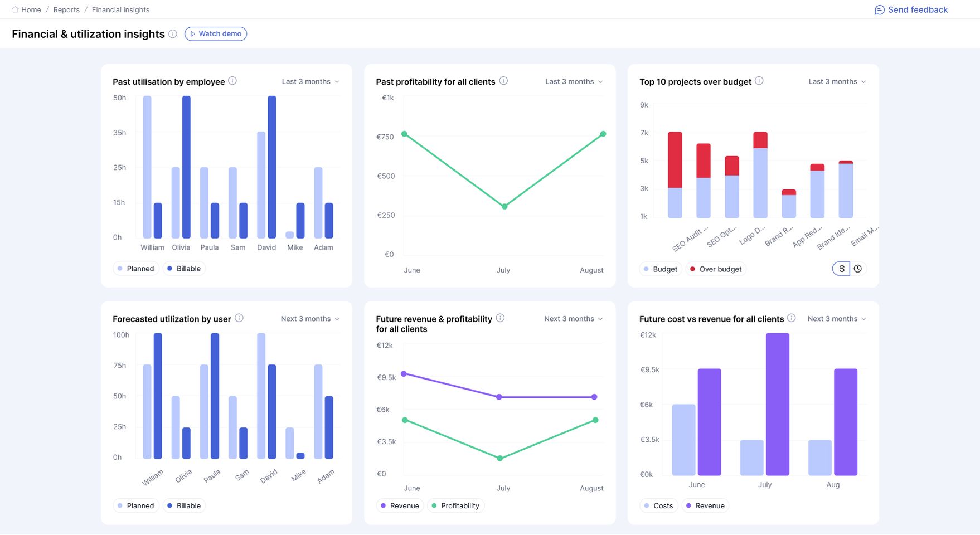Switch budget chart to clock time view
Viewport: 980px width, 535px height.
coord(858,269)
